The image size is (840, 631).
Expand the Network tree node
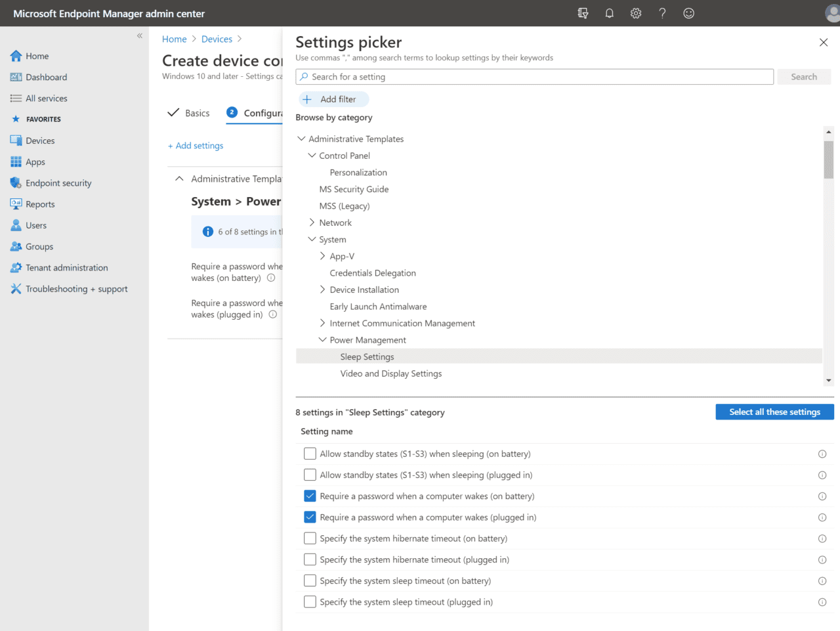point(312,223)
